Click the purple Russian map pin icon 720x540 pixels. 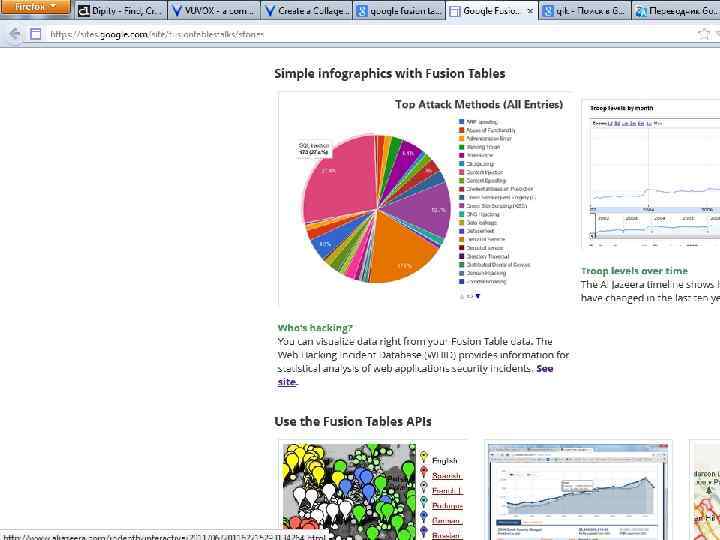pyautogui.click(x=424, y=532)
